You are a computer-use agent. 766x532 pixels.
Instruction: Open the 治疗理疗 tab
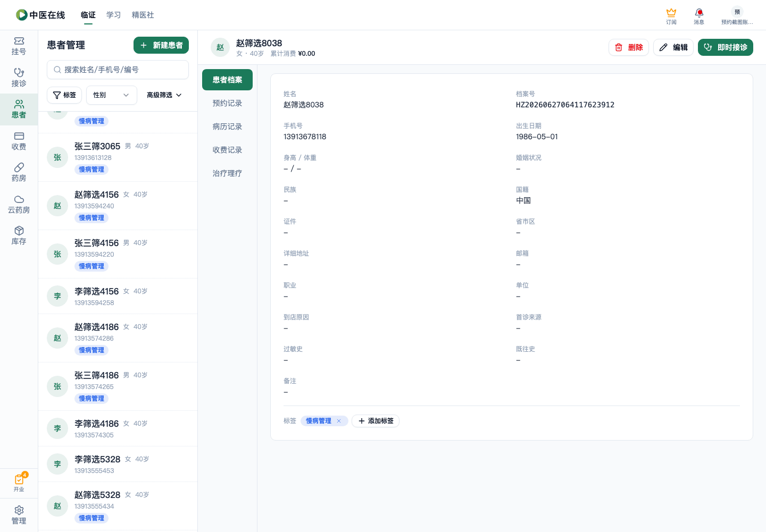pyautogui.click(x=227, y=173)
